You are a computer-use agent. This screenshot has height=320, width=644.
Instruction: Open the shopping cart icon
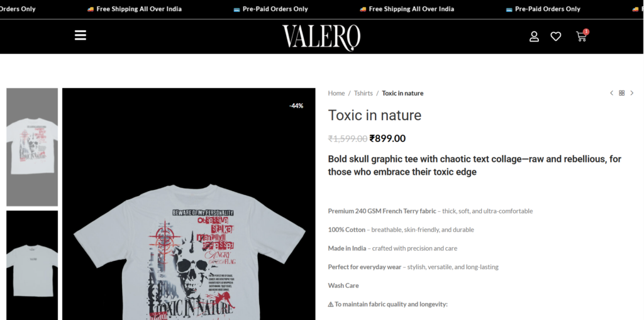tap(581, 36)
